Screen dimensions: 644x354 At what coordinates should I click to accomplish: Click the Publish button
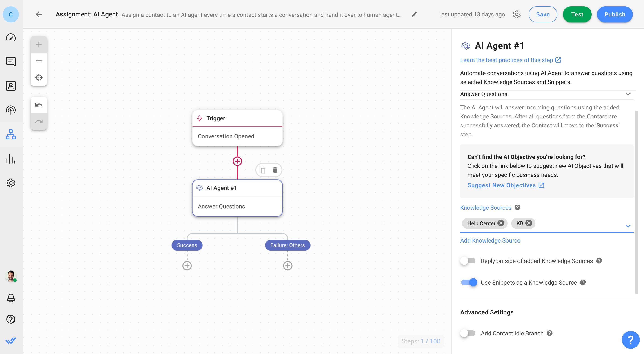coord(615,14)
